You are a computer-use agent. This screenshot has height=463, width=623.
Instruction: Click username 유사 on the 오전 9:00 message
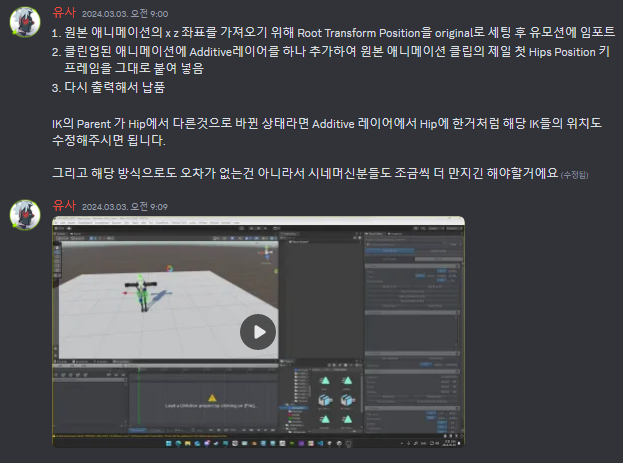[x=64, y=13]
